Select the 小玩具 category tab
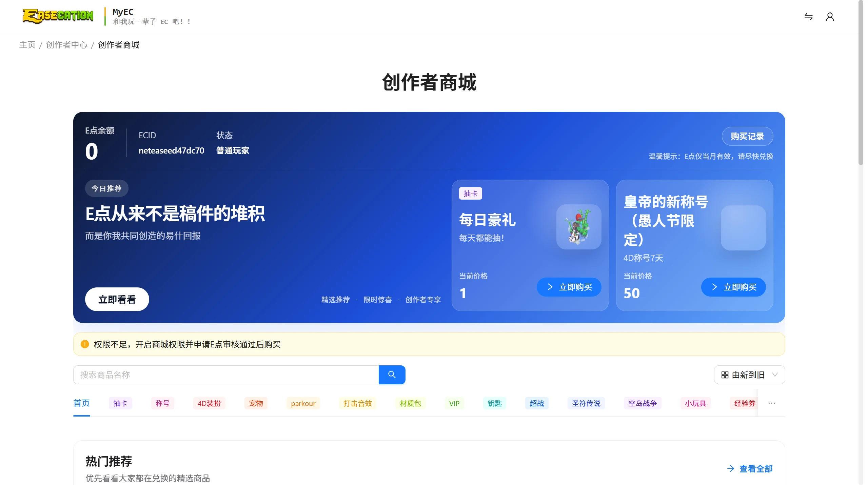 (695, 403)
